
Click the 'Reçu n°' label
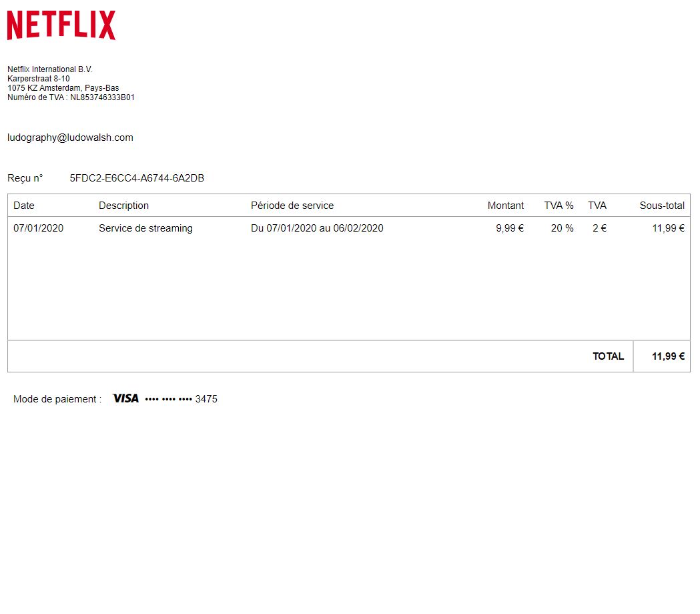pyautogui.click(x=25, y=178)
